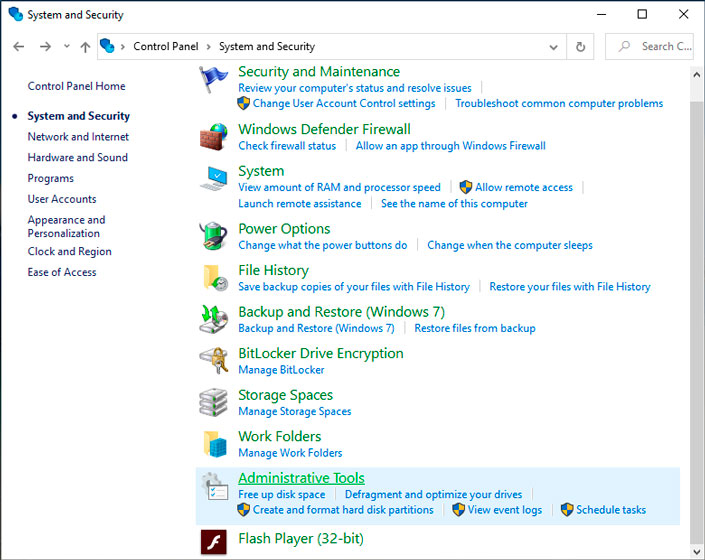
Task: Click the shield icon beside Allow remote access
Action: click(x=466, y=187)
